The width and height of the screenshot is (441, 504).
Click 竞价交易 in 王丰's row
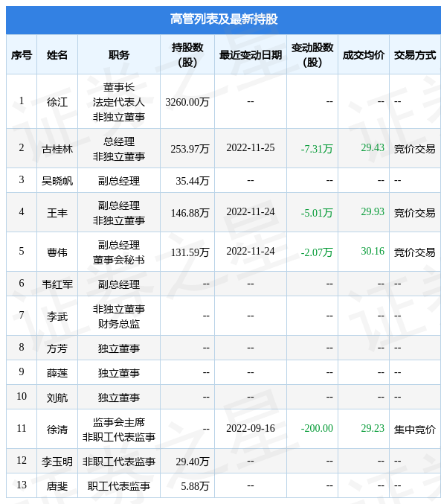415,213
